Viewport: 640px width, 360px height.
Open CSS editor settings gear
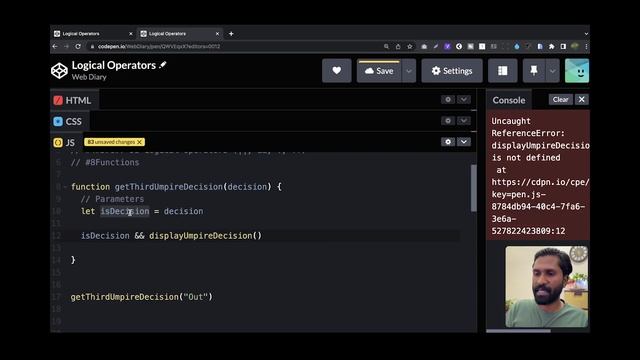448,121
